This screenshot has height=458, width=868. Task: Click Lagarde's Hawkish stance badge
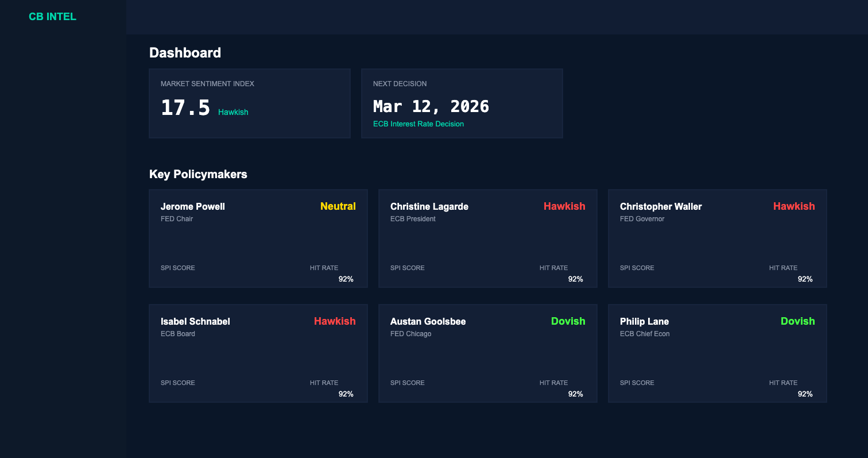coord(564,206)
